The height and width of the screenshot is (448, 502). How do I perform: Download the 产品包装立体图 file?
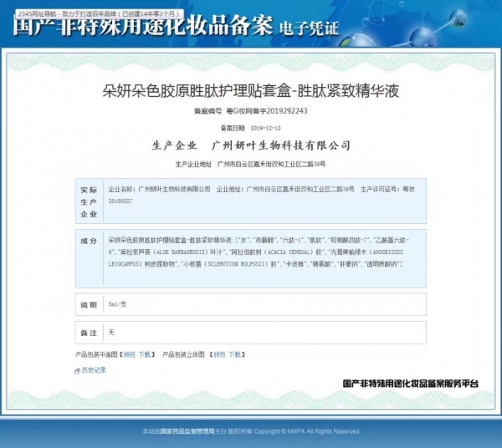[x=235, y=354]
